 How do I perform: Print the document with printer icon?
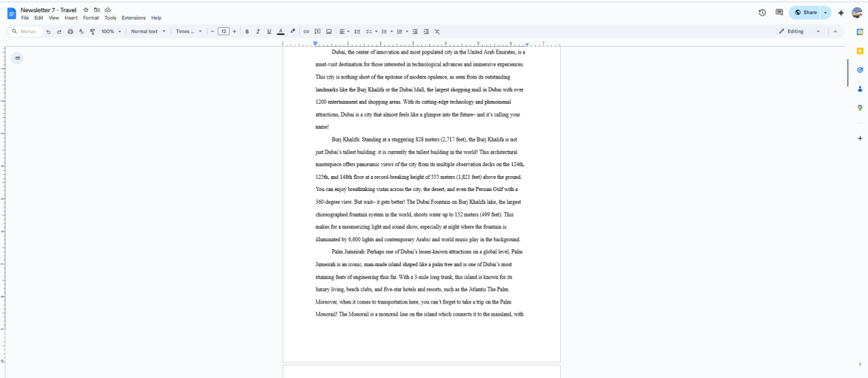coord(70,32)
